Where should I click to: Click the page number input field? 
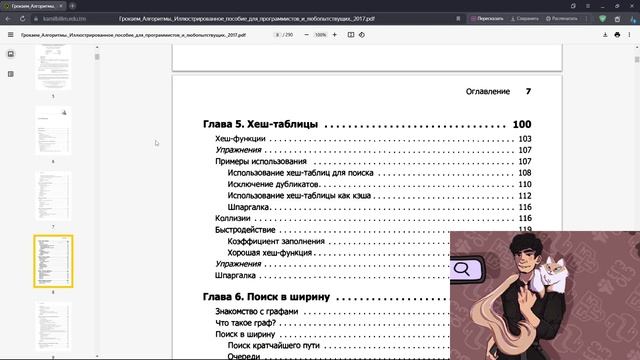pos(277,35)
